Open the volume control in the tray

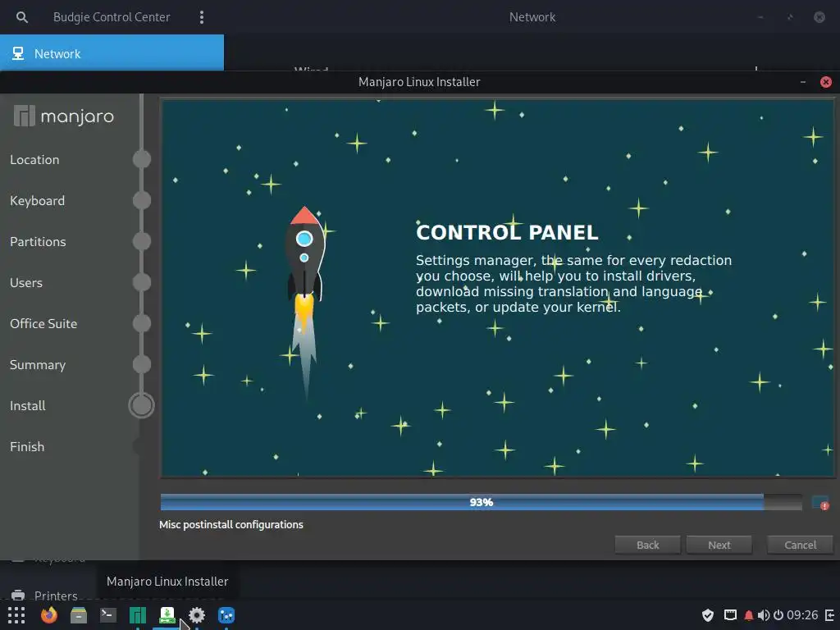pos(764,615)
